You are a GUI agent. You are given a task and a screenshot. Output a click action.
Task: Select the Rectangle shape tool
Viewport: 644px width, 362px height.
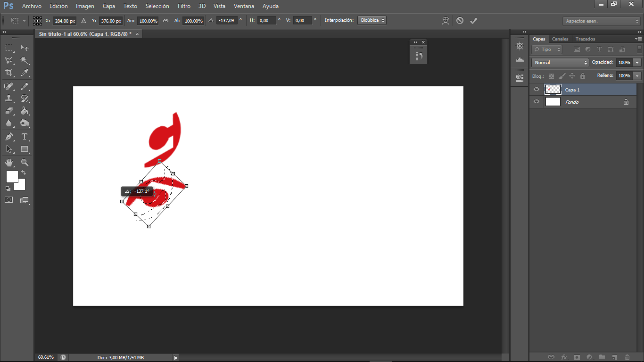click(25, 149)
